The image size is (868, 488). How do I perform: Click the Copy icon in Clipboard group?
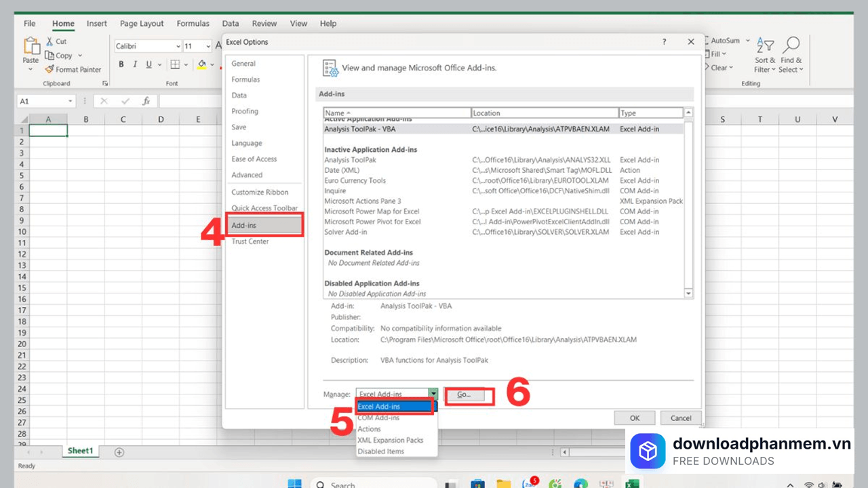tap(50, 56)
